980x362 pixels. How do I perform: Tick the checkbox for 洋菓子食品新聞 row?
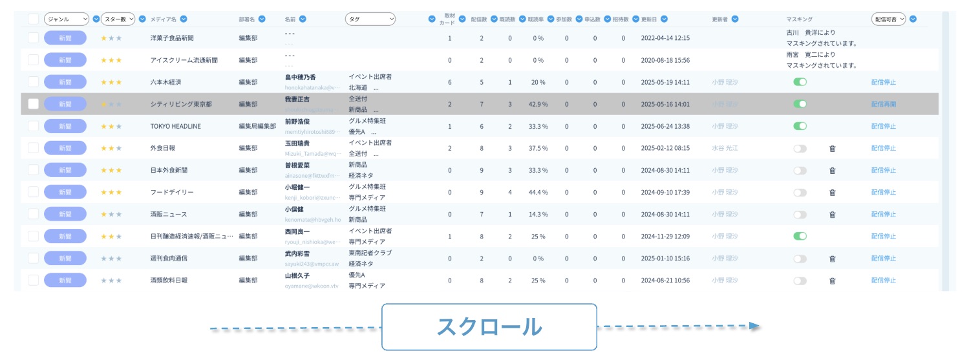coord(33,38)
